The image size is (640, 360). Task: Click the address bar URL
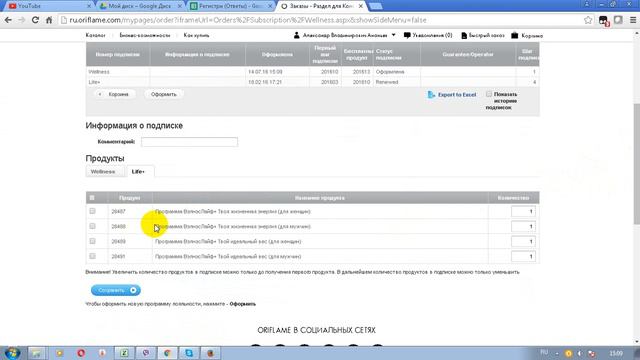(247, 20)
